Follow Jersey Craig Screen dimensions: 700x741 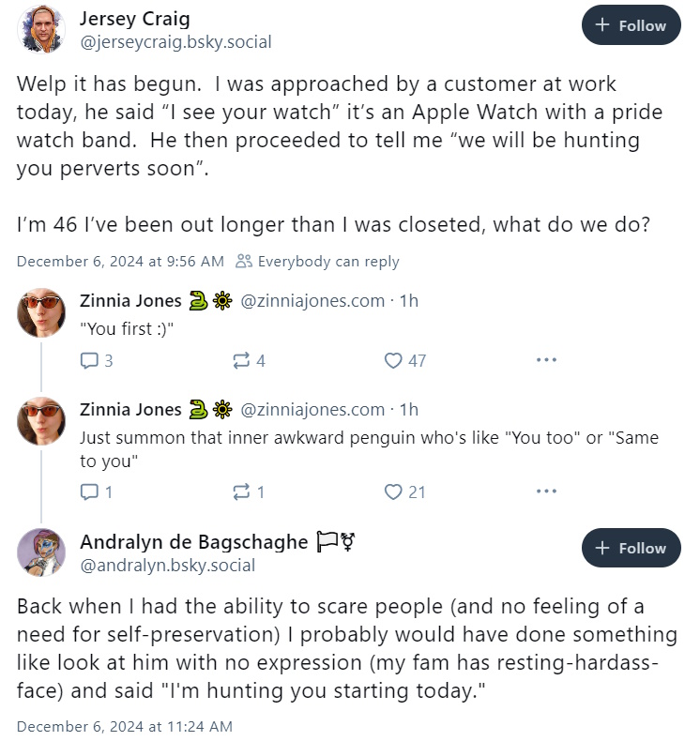(631, 25)
